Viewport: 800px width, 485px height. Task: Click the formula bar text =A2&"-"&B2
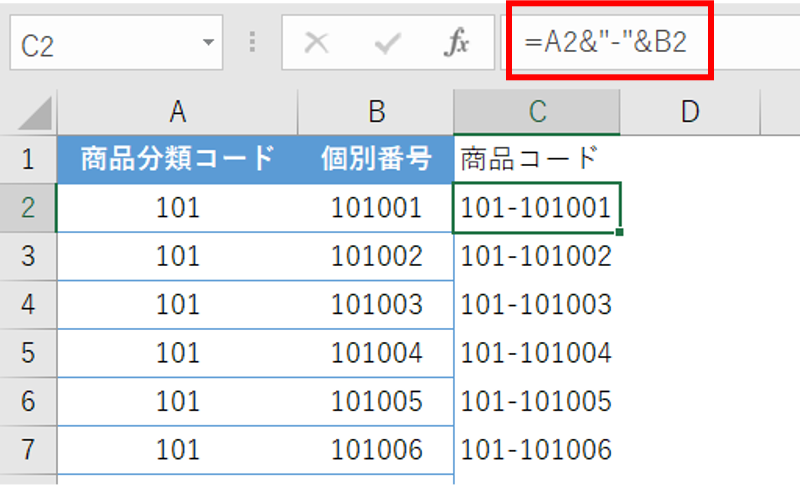coord(605,45)
